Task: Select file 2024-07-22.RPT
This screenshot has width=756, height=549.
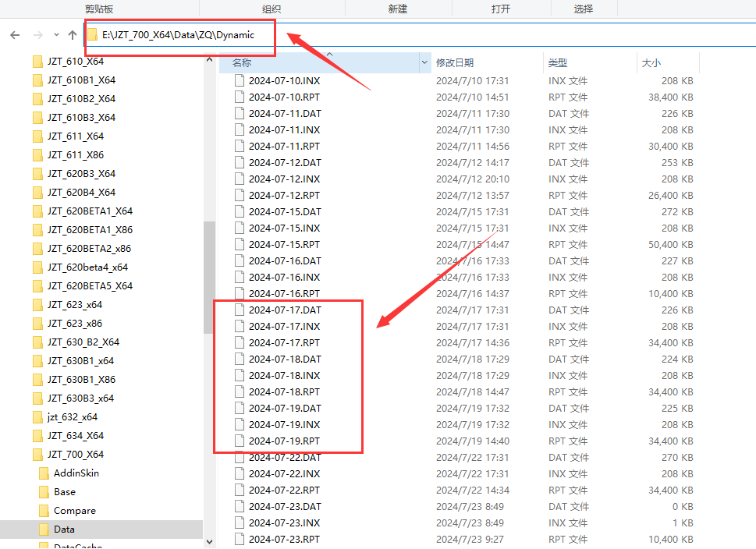Action: pyautogui.click(x=285, y=491)
